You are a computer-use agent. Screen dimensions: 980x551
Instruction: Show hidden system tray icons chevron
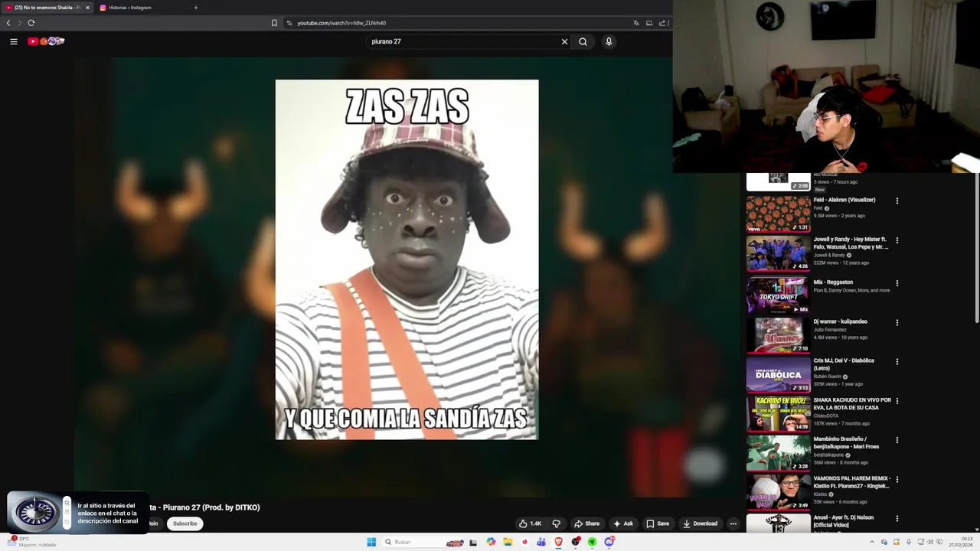[871, 542]
